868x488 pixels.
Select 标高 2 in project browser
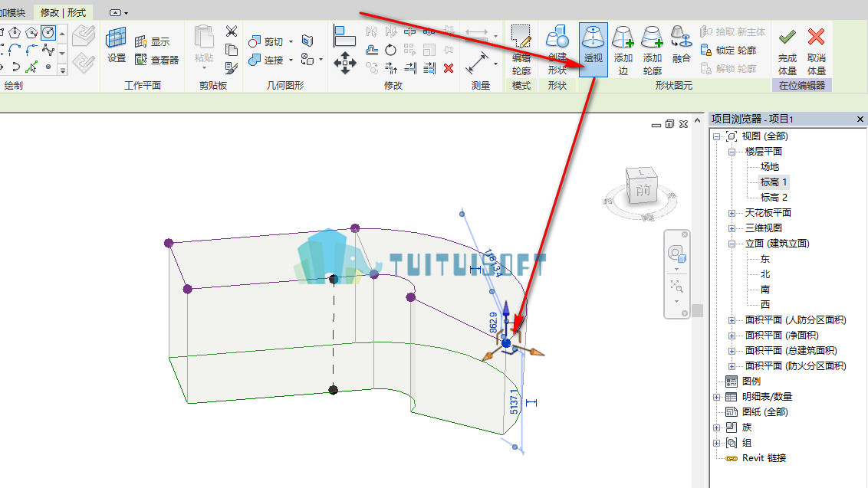click(774, 198)
